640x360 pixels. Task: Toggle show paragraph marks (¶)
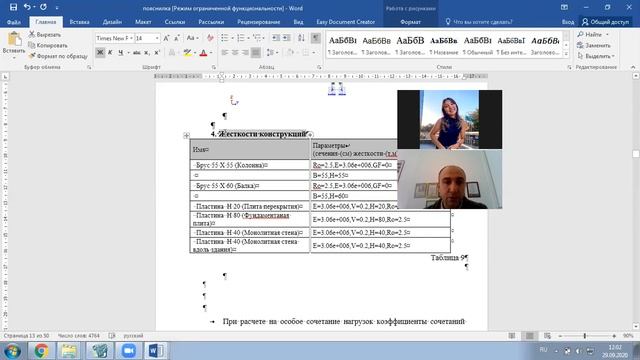(x=316, y=38)
